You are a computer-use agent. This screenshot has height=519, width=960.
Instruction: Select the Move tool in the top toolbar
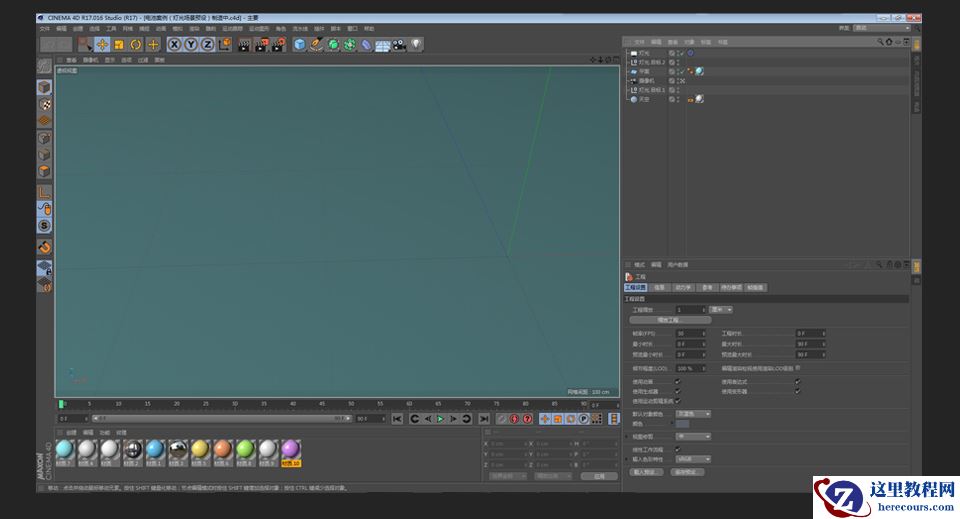pos(102,45)
